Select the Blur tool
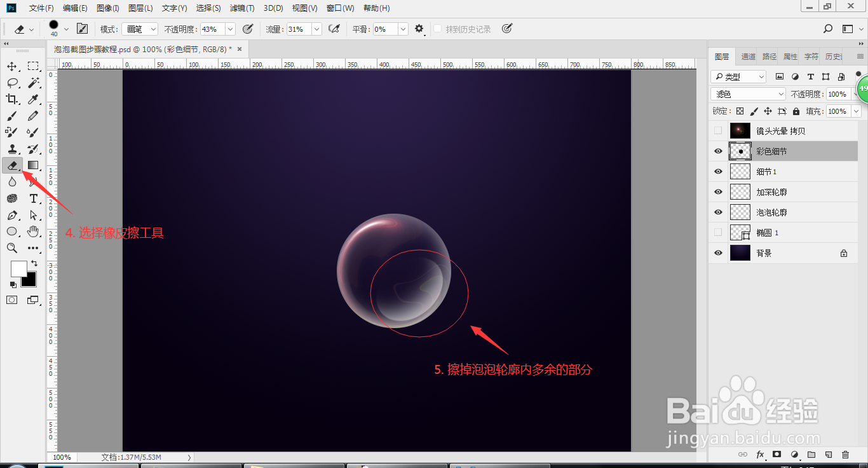The height and width of the screenshot is (468, 868). coord(12,182)
